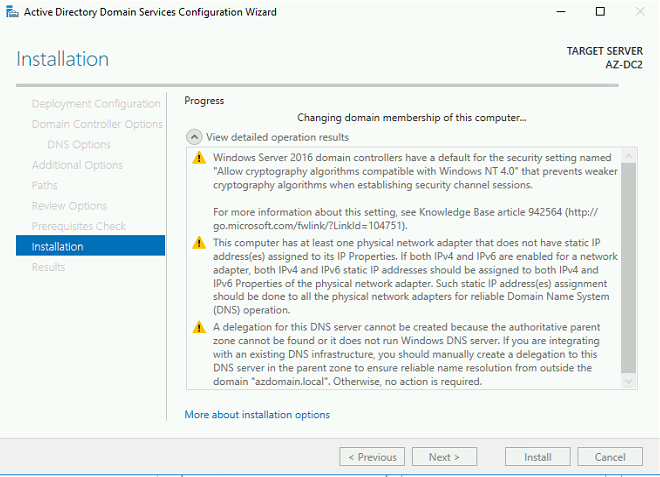Open Prerequisites Check step
Image resolution: width=660 pixels, height=477 pixels.
79,226
